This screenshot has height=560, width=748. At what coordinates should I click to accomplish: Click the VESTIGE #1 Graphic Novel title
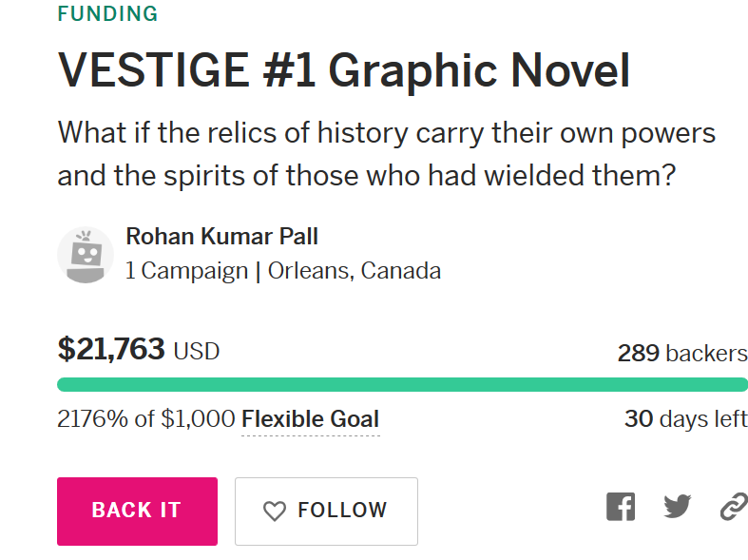point(344,70)
